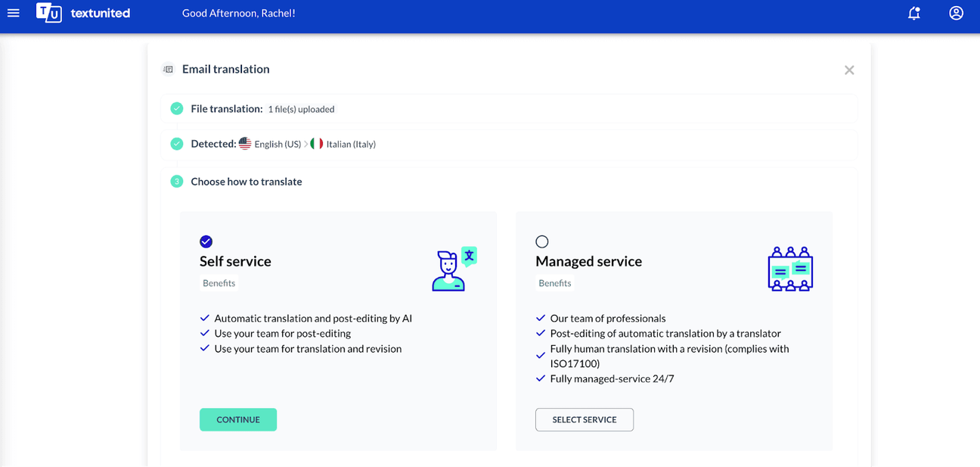Click the English (US) flag icon
980x467 pixels.
245,144
